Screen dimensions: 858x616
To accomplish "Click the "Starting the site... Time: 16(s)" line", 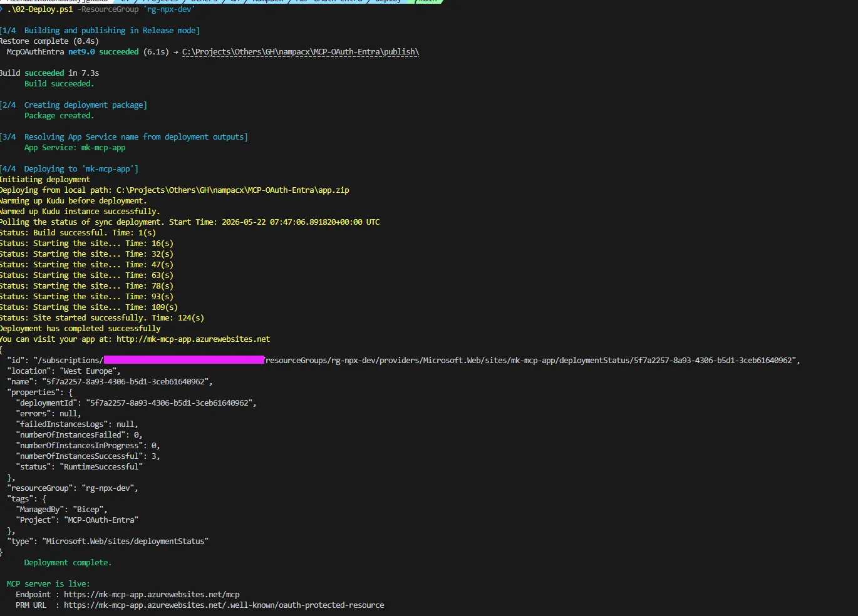I will 86,244.
